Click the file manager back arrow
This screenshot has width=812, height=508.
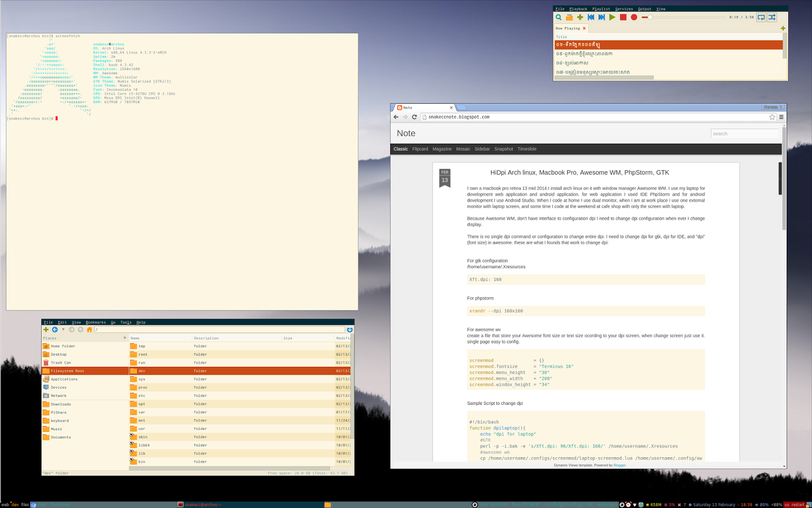point(55,330)
